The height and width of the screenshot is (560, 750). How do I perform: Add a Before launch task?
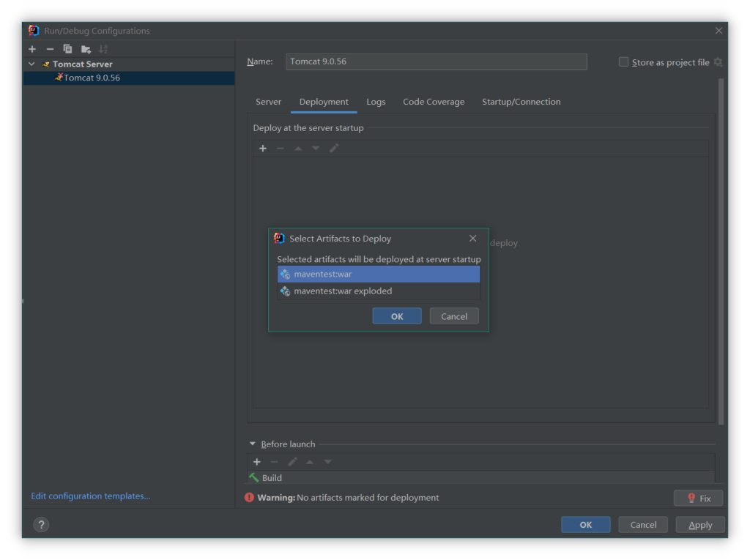tap(257, 462)
